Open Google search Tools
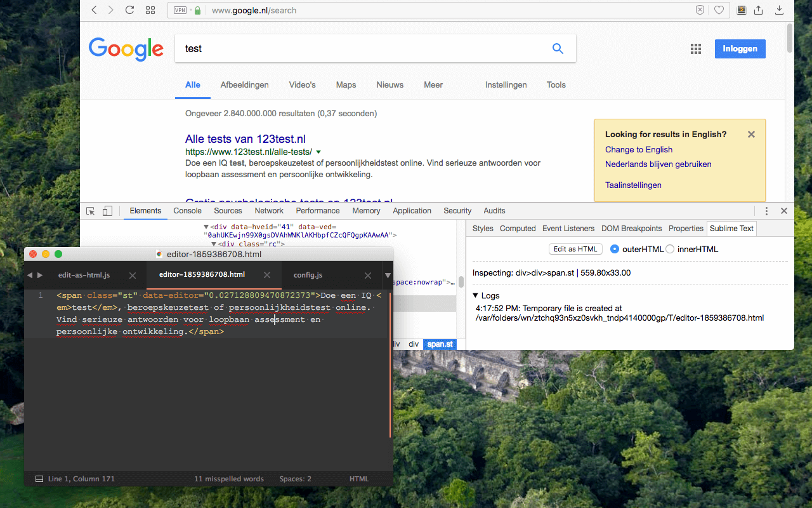 pyautogui.click(x=556, y=85)
